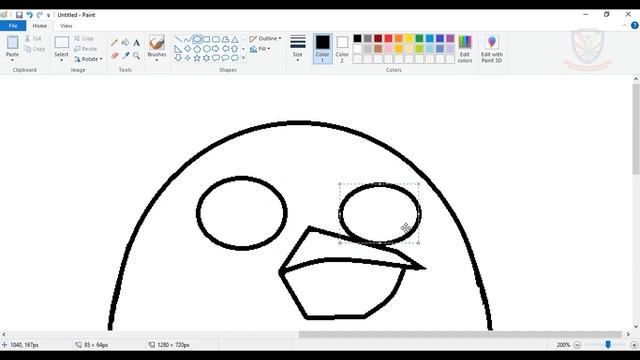Undo the last action
The image size is (640, 360).
(29, 15)
